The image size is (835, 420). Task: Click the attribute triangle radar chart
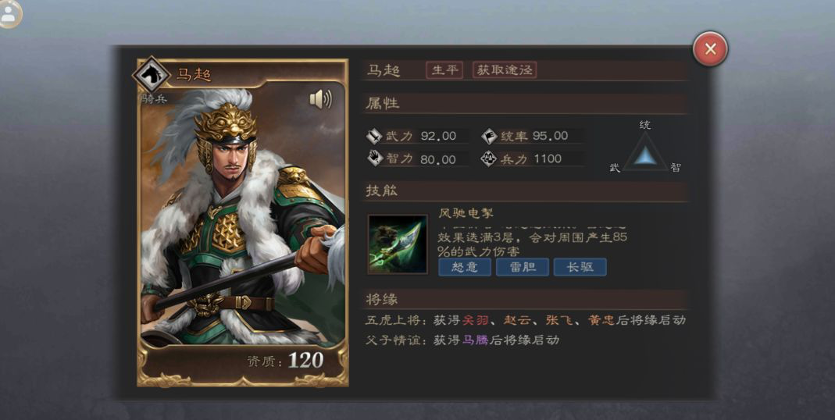point(645,152)
